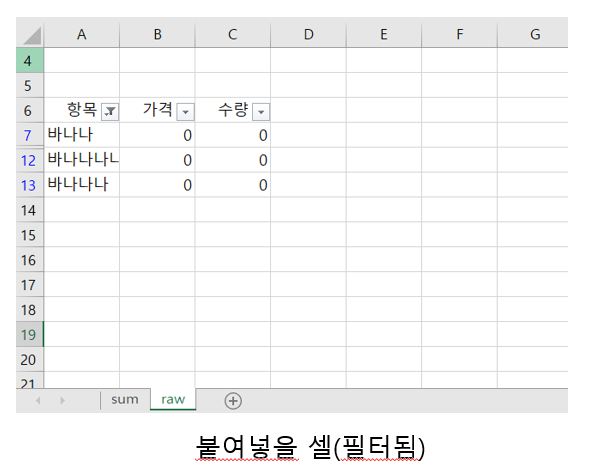Image resolution: width=589 pixels, height=470 pixels.
Task: Click the 가격 header cell text
Action: click(x=158, y=110)
